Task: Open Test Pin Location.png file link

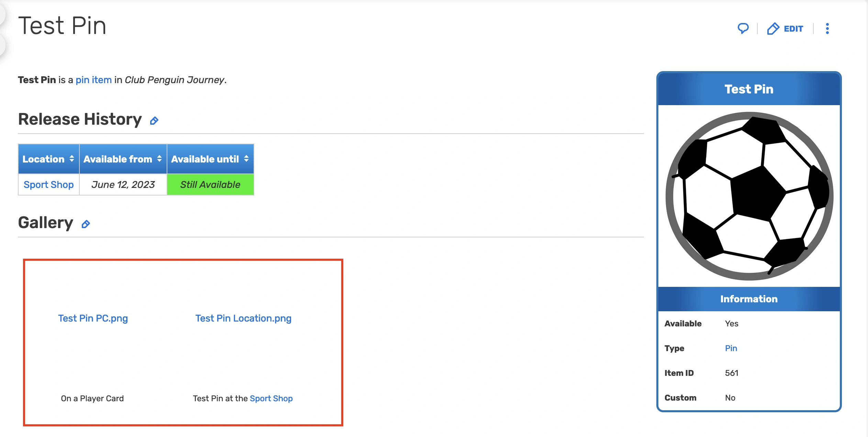Action: pos(243,318)
